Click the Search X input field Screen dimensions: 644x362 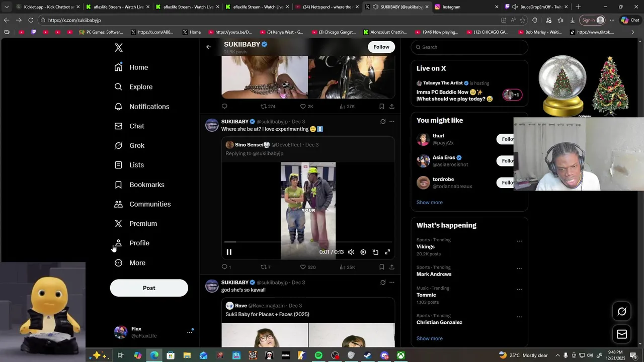click(469, 47)
